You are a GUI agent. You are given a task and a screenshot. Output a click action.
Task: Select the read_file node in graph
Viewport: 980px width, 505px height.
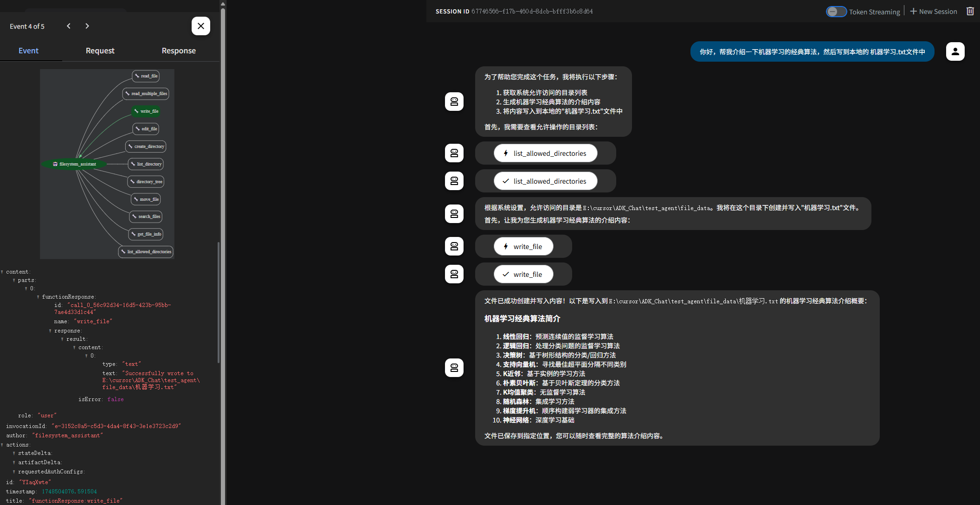tap(146, 76)
